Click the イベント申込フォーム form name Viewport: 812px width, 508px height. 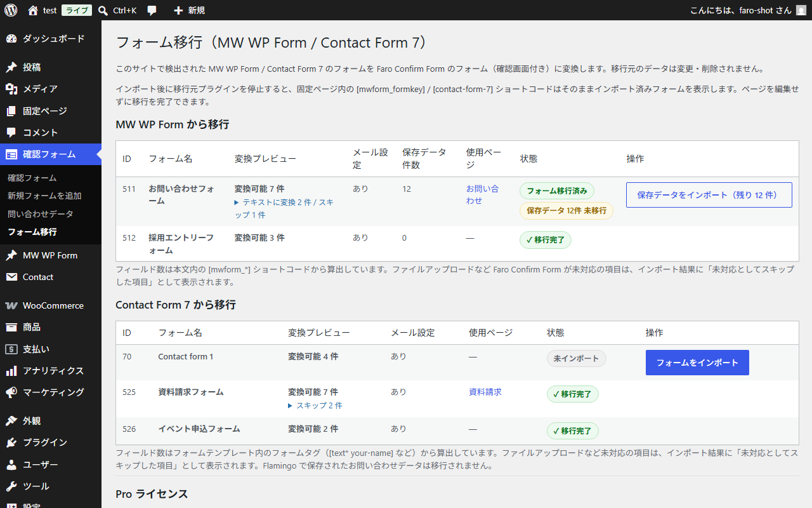pyautogui.click(x=199, y=429)
